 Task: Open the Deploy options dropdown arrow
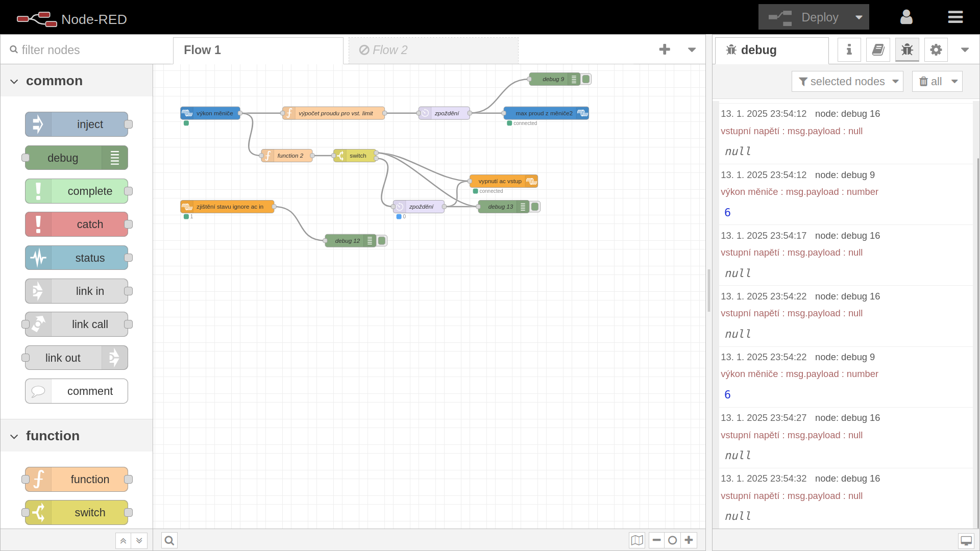pos(859,17)
